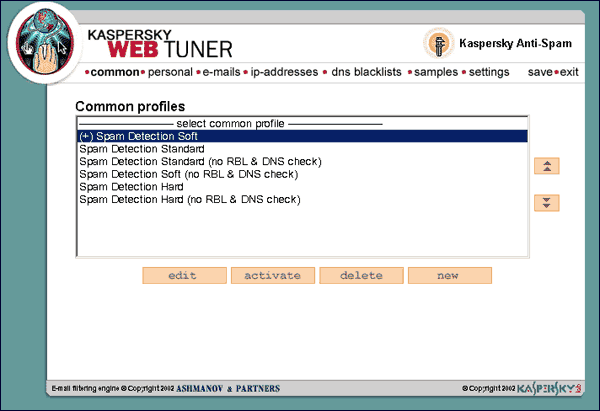Click the edit button
Screen dimensions: 600x411
[184, 276]
